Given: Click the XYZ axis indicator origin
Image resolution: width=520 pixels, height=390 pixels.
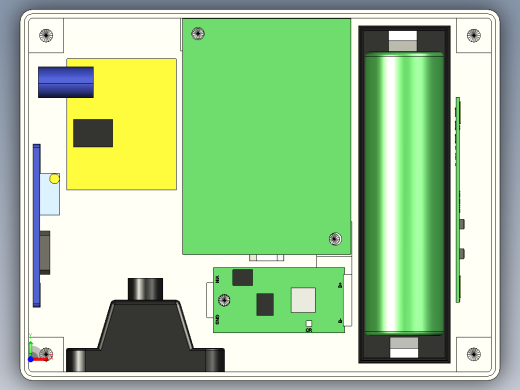Looking at the screenshot, I should click(31, 359).
